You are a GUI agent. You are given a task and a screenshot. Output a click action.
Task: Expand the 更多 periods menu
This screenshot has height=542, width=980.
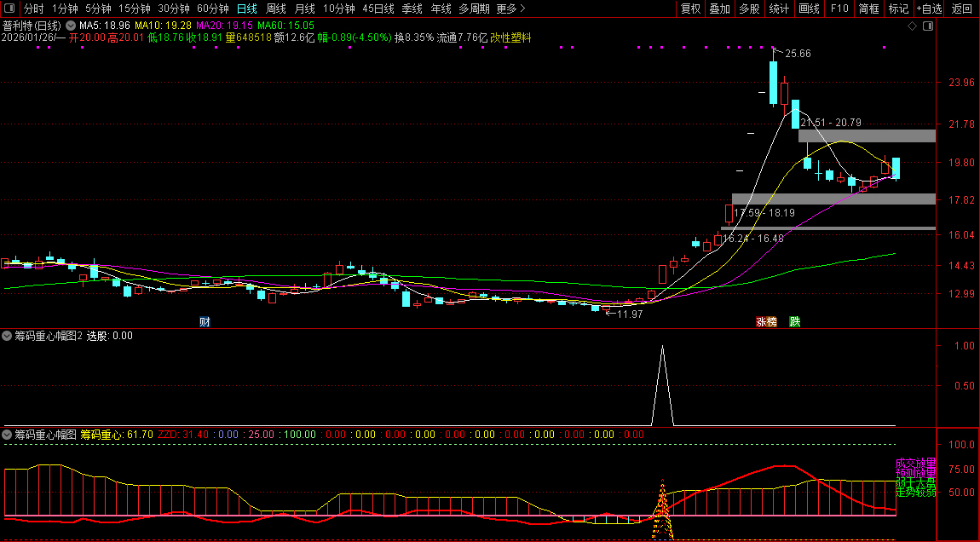coord(510,9)
